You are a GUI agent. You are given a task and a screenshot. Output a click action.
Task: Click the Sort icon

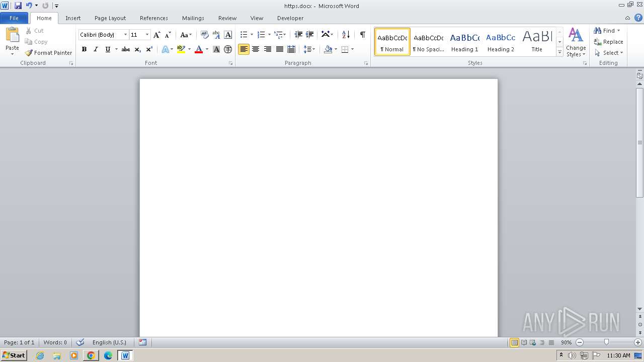coord(346,35)
